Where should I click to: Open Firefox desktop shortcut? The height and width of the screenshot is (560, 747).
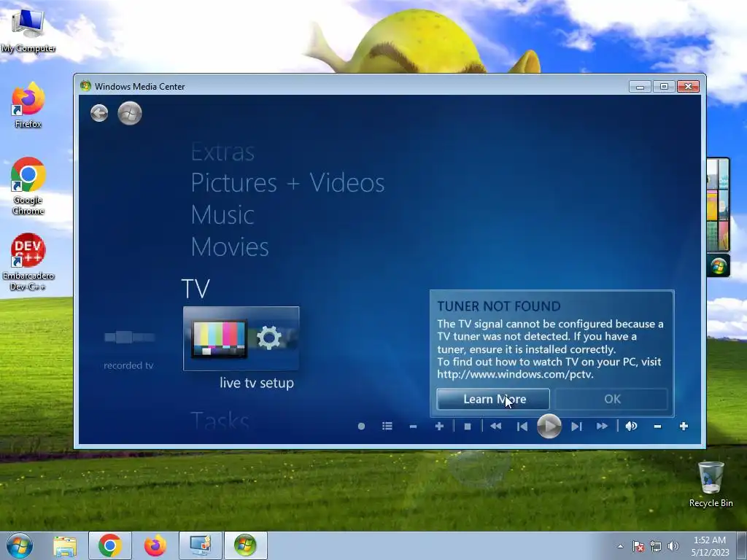(x=28, y=105)
